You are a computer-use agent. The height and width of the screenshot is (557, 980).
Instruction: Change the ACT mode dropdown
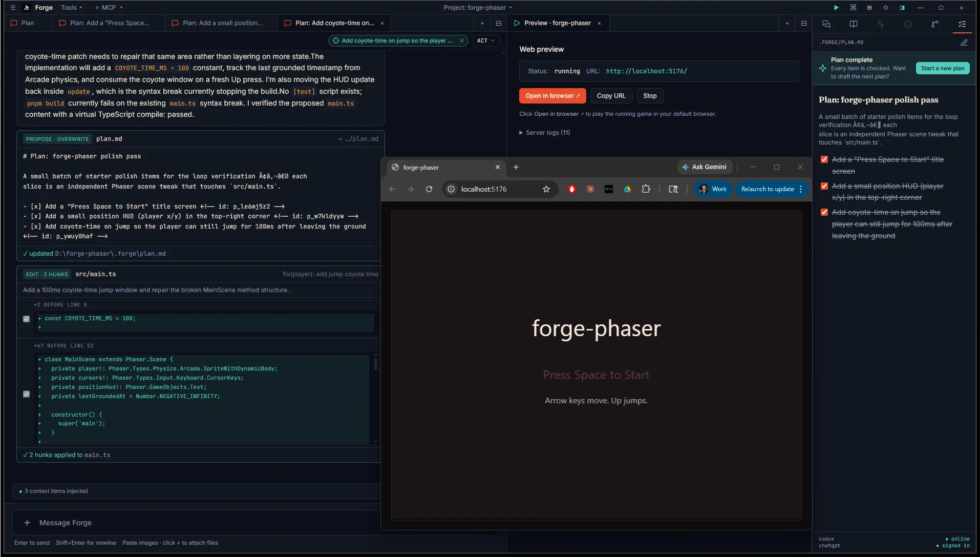[486, 40]
